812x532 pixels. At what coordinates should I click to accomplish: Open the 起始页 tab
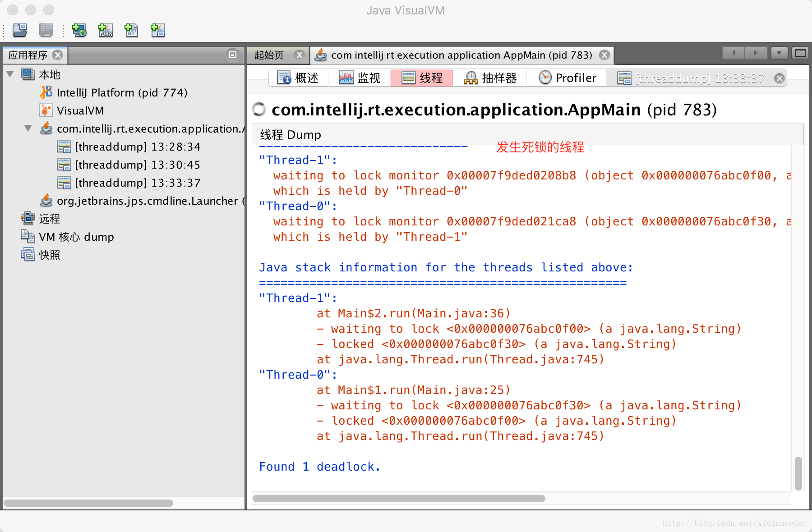(x=269, y=55)
